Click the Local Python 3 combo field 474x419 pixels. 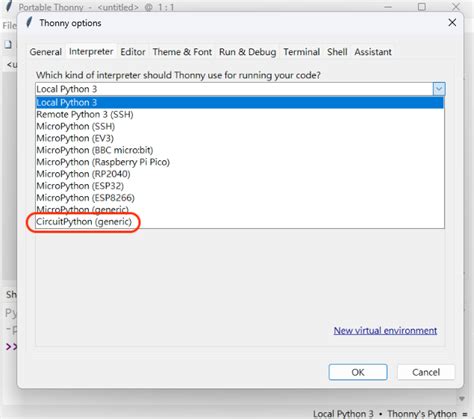click(234, 89)
